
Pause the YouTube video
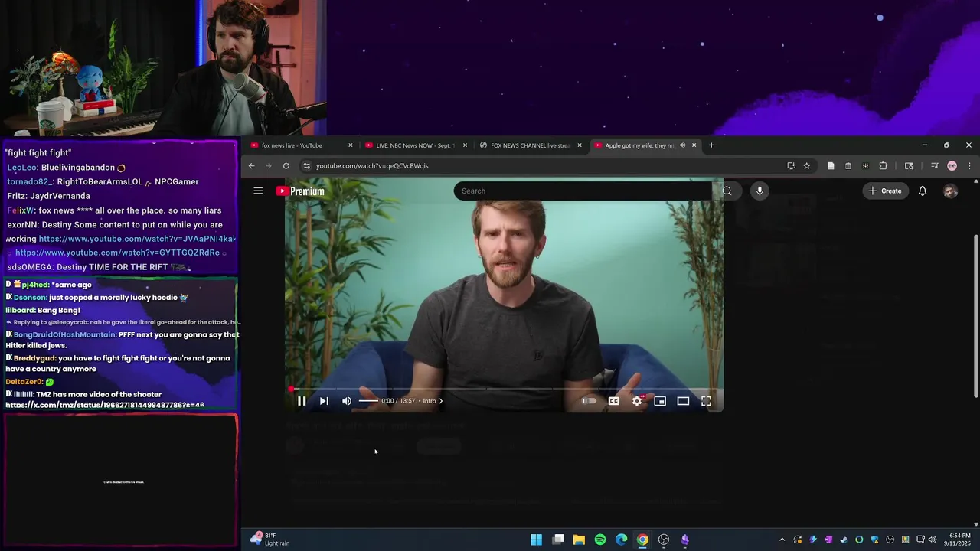tap(302, 401)
